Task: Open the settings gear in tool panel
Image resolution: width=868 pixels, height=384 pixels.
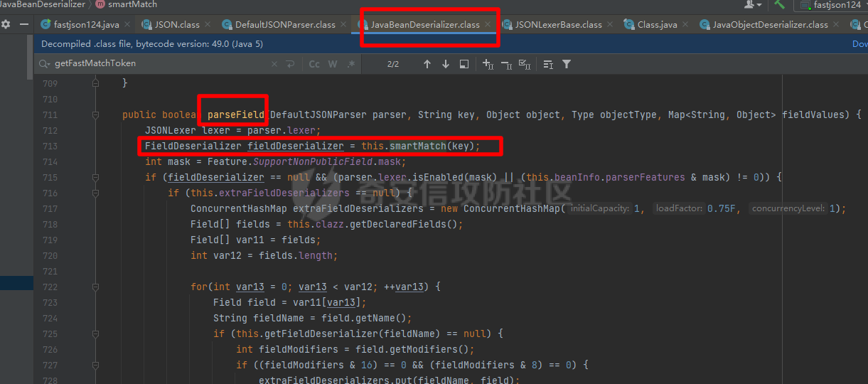Action: (6, 24)
